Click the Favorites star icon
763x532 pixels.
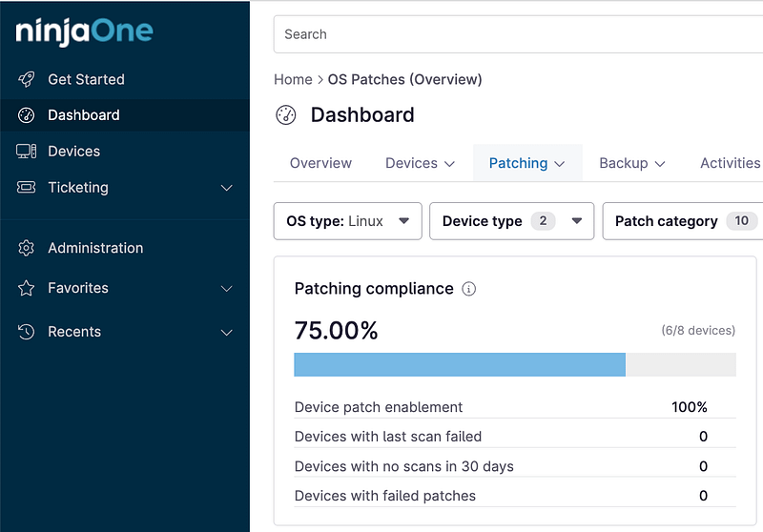[x=27, y=288]
